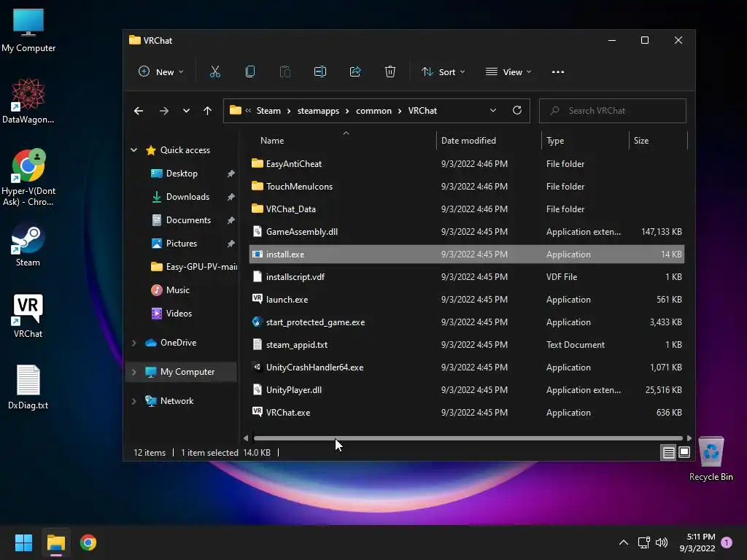The image size is (747, 560).
Task: Click the common breadcrumb segment
Action: pyautogui.click(x=373, y=111)
